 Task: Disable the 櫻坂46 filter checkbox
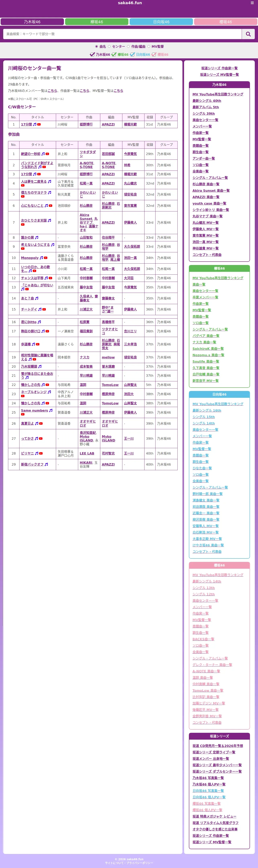pos(154,54)
